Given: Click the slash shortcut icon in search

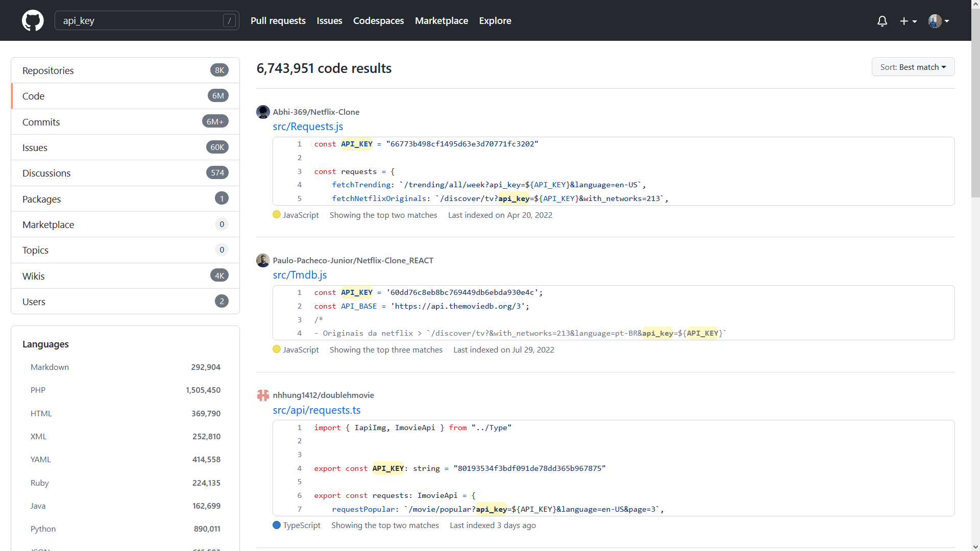Looking at the screenshot, I should [230, 20].
